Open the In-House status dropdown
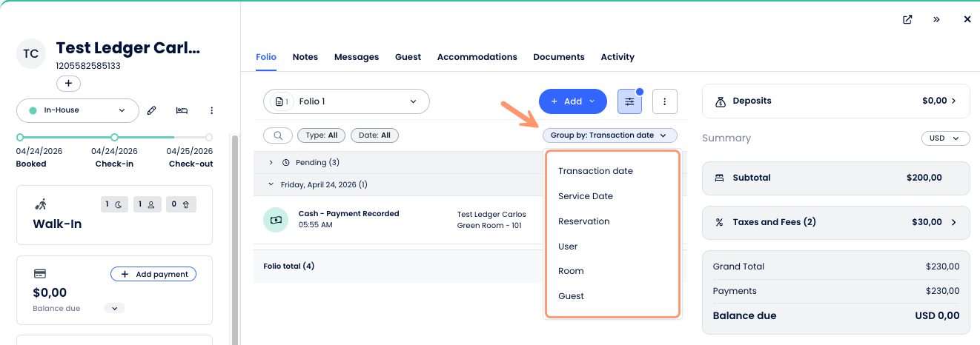This screenshot has width=980, height=345. [78, 110]
